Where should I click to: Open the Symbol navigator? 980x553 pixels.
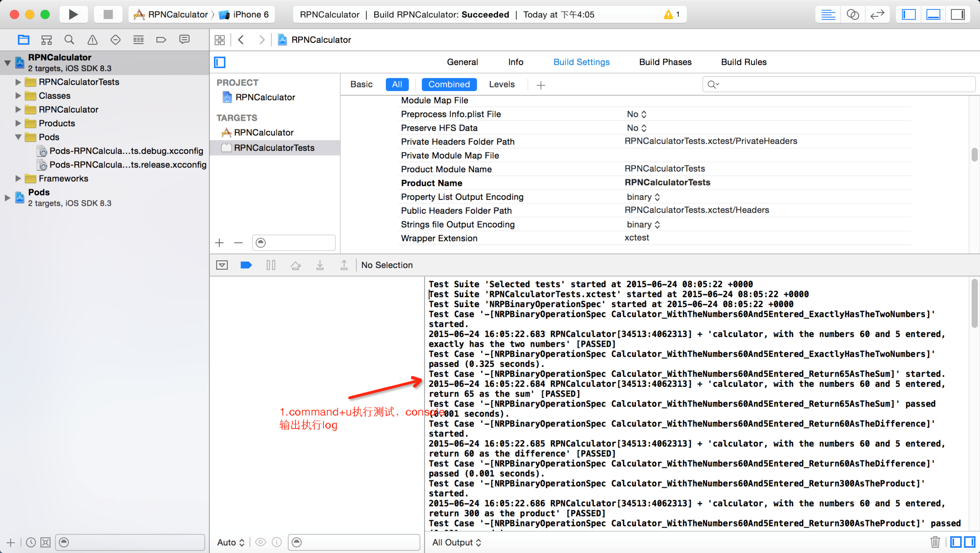46,40
